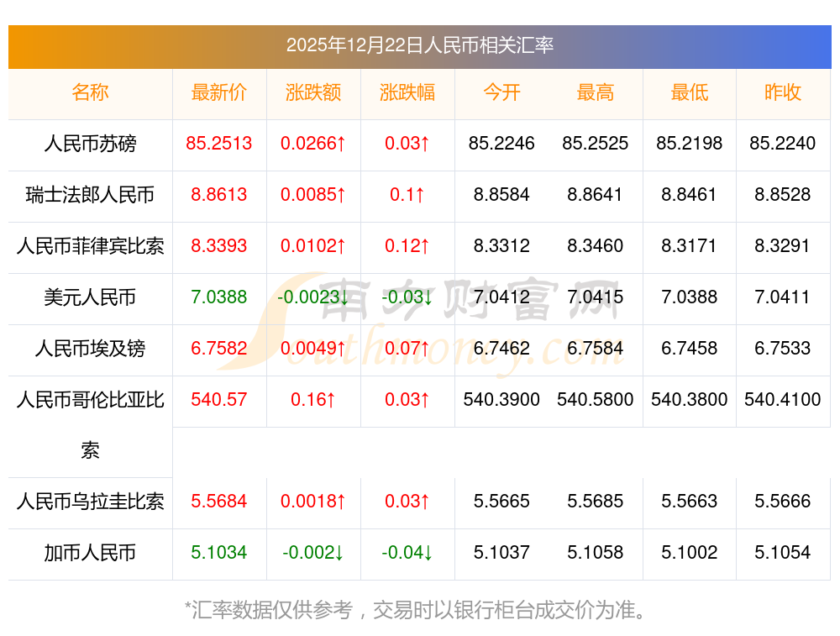Click the '今开' column header
840x636 pixels.
501,92
